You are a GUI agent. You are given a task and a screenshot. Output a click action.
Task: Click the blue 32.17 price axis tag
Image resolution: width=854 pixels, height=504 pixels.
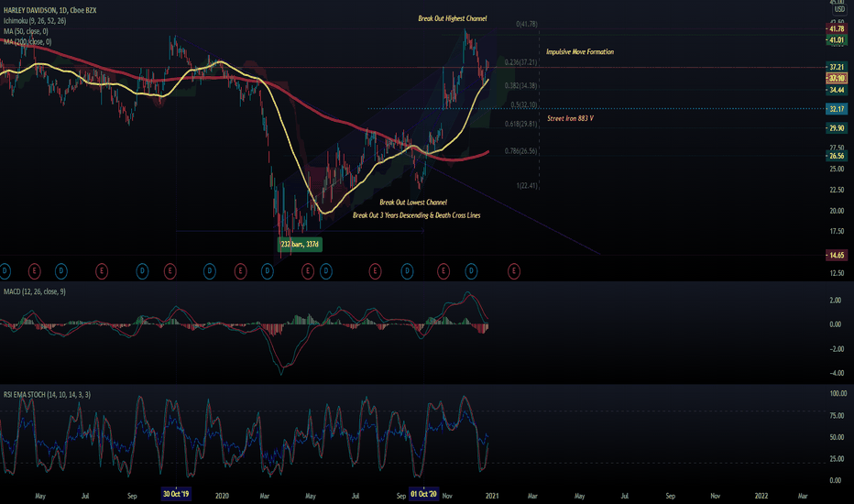click(837, 109)
